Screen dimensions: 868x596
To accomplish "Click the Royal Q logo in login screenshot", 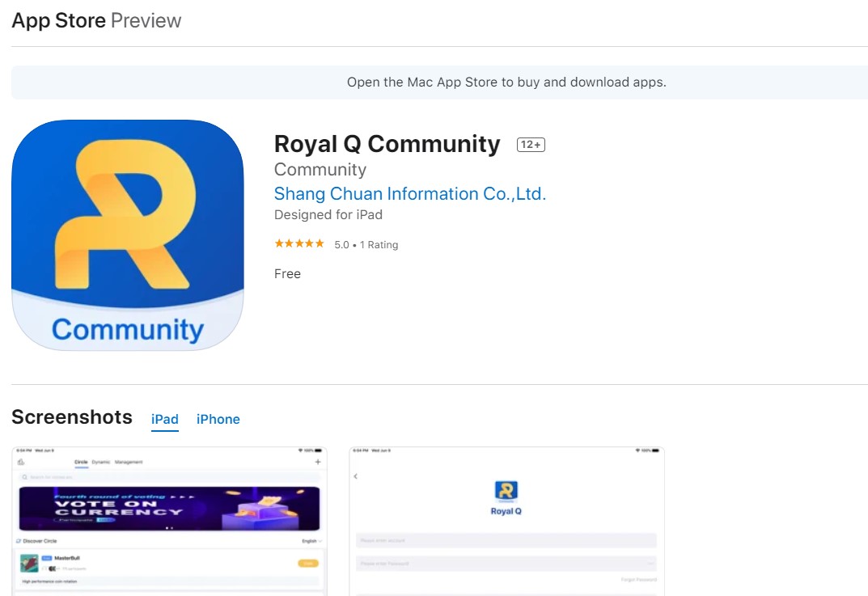I will click(506, 492).
